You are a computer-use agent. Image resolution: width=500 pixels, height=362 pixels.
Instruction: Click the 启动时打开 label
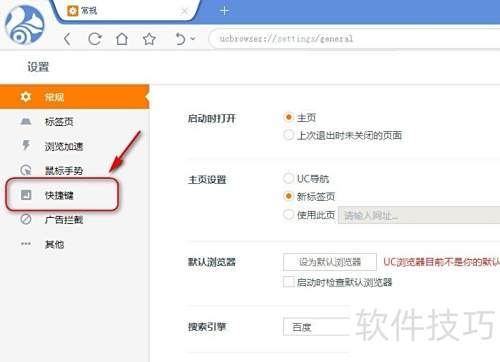tap(212, 118)
